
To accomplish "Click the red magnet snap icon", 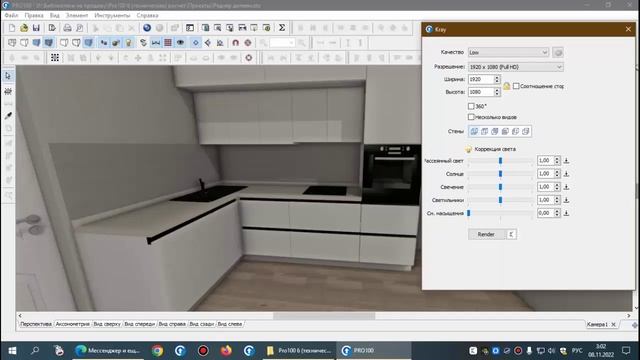I will (236, 43).
